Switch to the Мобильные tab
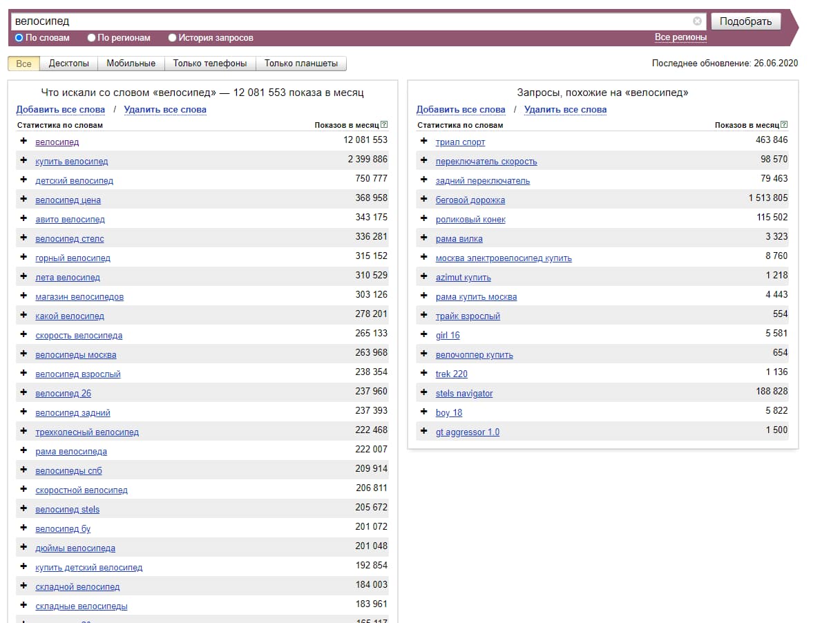 pos(131,64)
